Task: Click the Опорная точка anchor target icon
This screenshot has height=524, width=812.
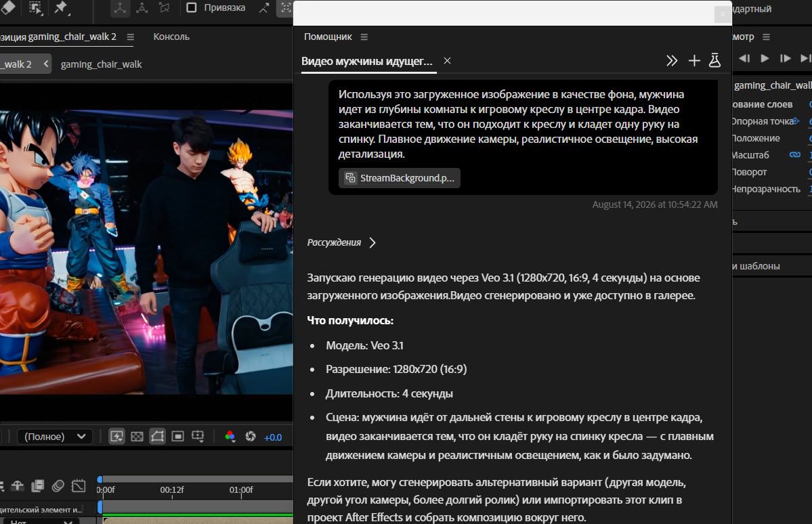Action: tap(796, 121)
